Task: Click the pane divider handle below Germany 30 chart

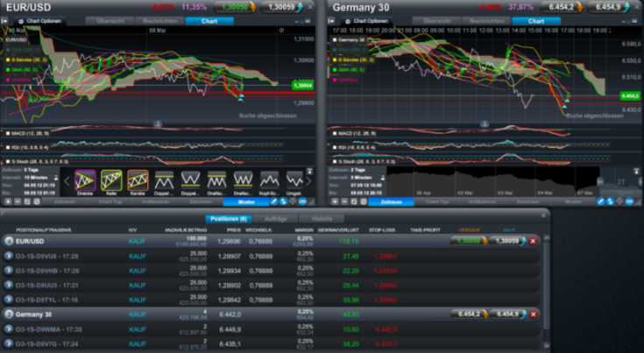Action: coord(485,124)
